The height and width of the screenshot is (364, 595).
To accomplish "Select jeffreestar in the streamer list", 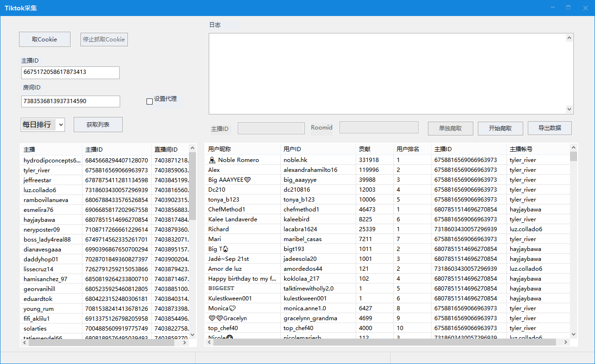I will point(105,180).
